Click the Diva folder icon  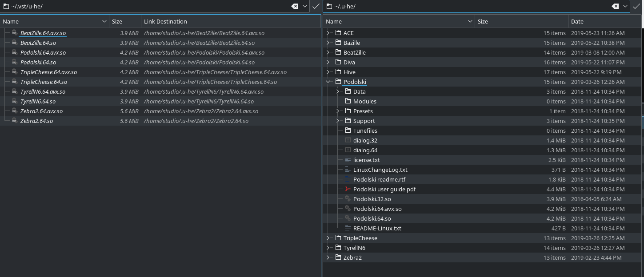pos(338,62)
